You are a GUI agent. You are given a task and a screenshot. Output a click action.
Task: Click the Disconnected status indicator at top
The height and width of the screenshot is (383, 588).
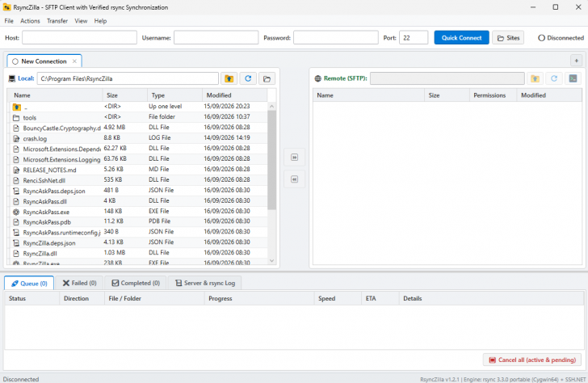pyautogui.click(x=561, y=38)
